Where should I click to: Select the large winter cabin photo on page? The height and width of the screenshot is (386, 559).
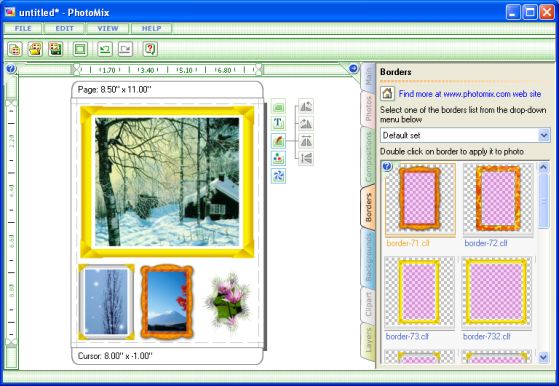coord(167,182)
